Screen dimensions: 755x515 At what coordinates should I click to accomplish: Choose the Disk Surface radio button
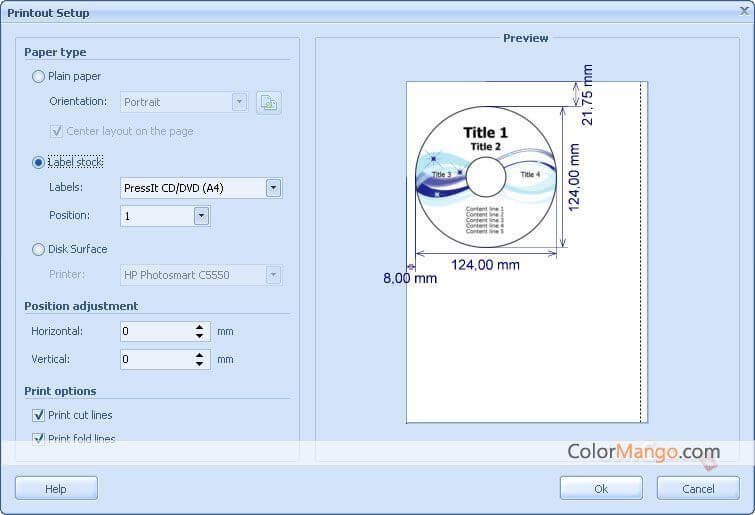[39, 249]
